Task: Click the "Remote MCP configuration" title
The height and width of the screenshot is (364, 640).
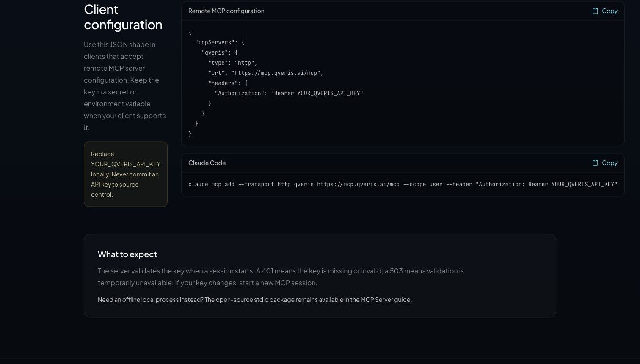Action: (x=226, y=11)
